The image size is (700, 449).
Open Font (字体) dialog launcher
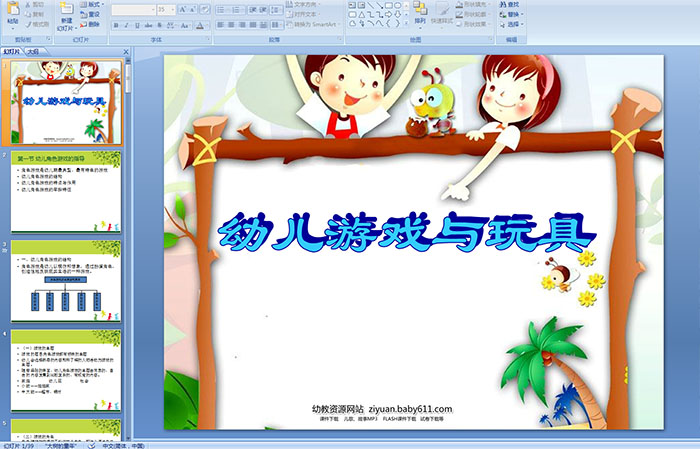(x=208, y=39)
